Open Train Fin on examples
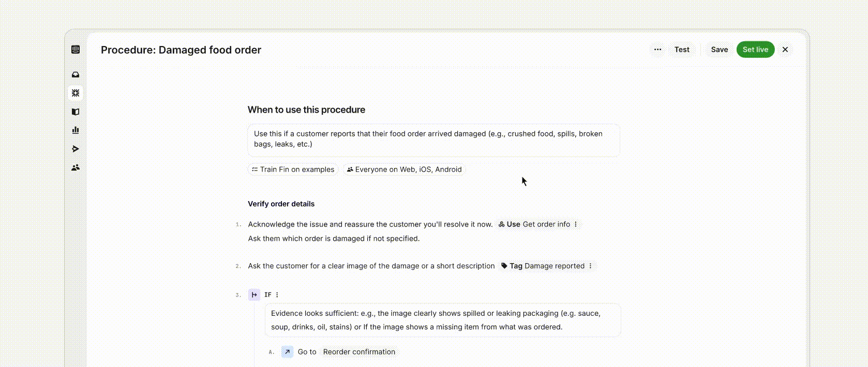The image size is (868, 367). 293,170
